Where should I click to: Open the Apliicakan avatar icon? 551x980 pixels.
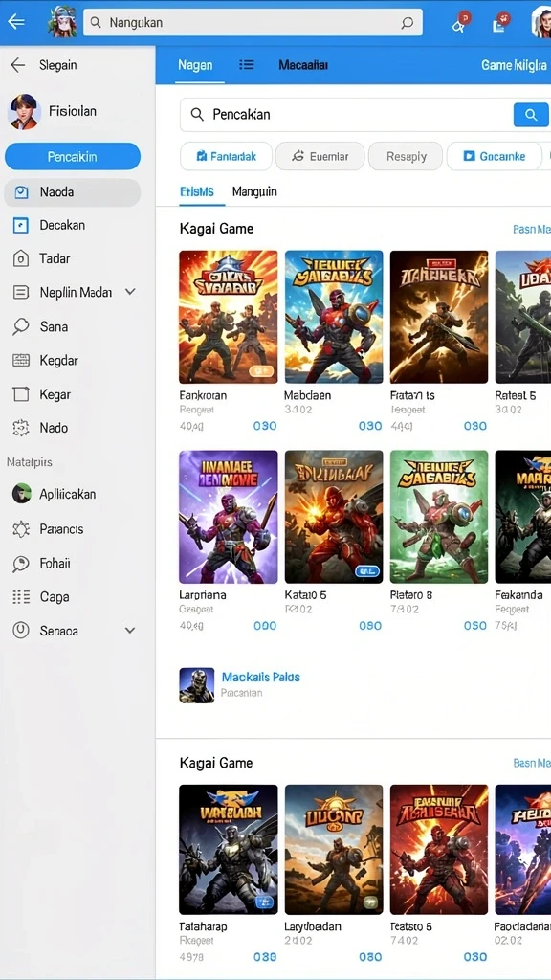21,494
